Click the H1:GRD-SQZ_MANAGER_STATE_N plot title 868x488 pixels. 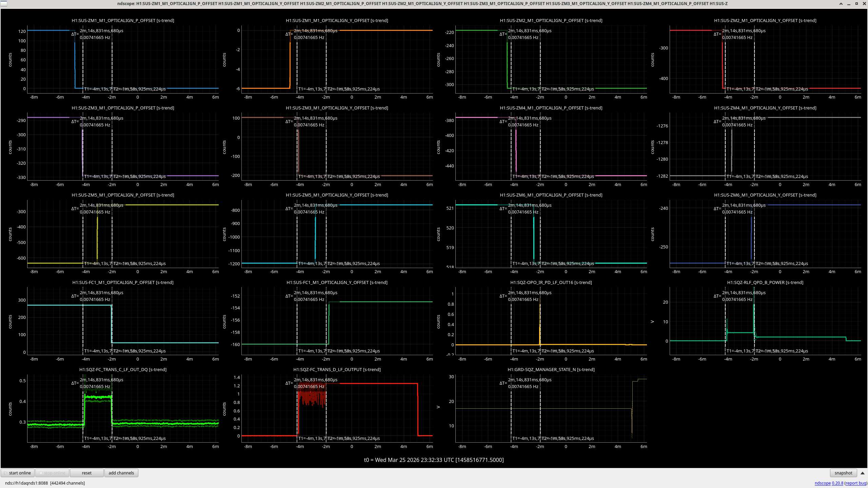pos(551,369)
